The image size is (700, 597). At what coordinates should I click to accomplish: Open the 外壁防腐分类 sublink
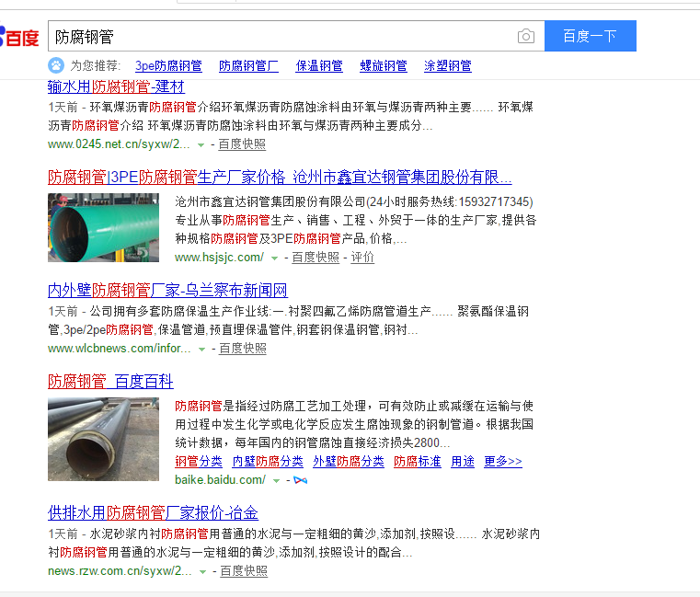point(349,461)
